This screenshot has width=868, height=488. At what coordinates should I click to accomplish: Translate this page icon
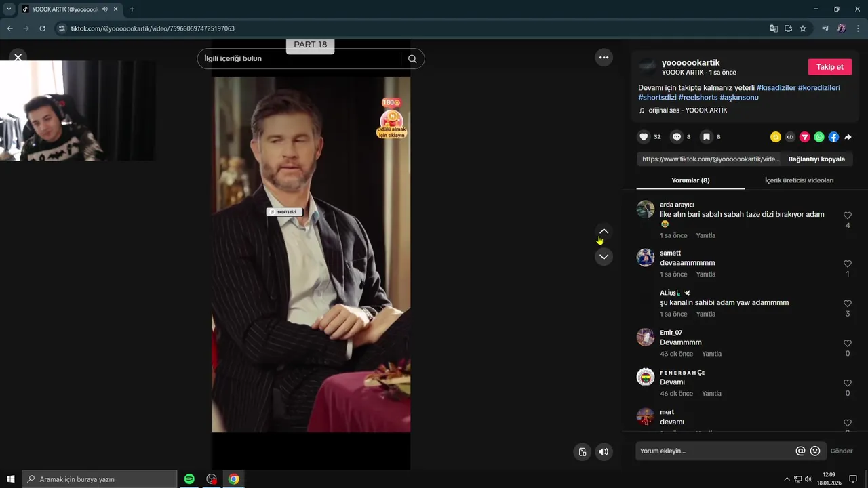774,28
